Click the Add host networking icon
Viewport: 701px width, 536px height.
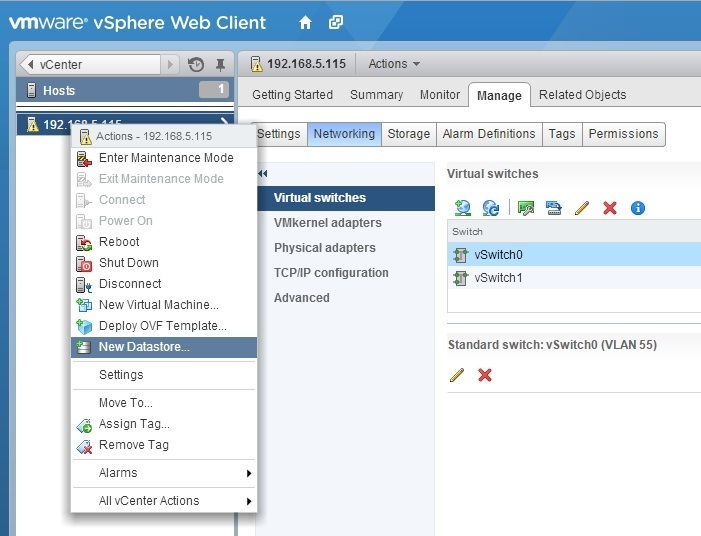462,208
